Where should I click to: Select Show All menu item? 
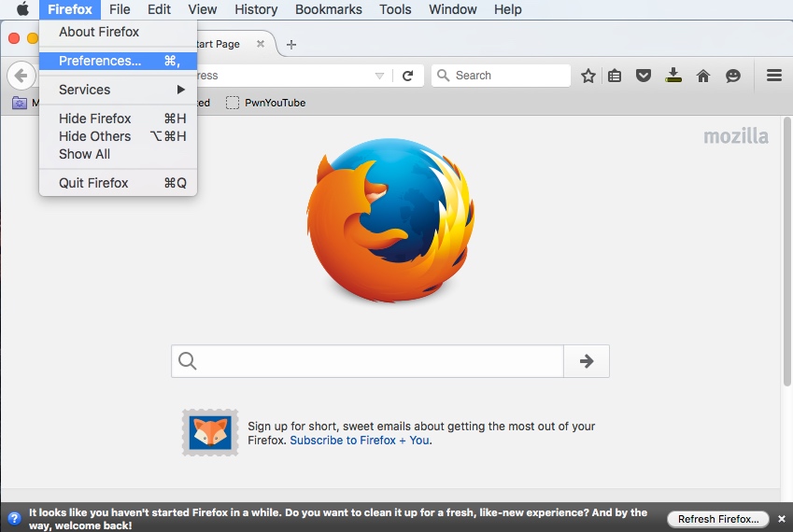coord(118,154)
